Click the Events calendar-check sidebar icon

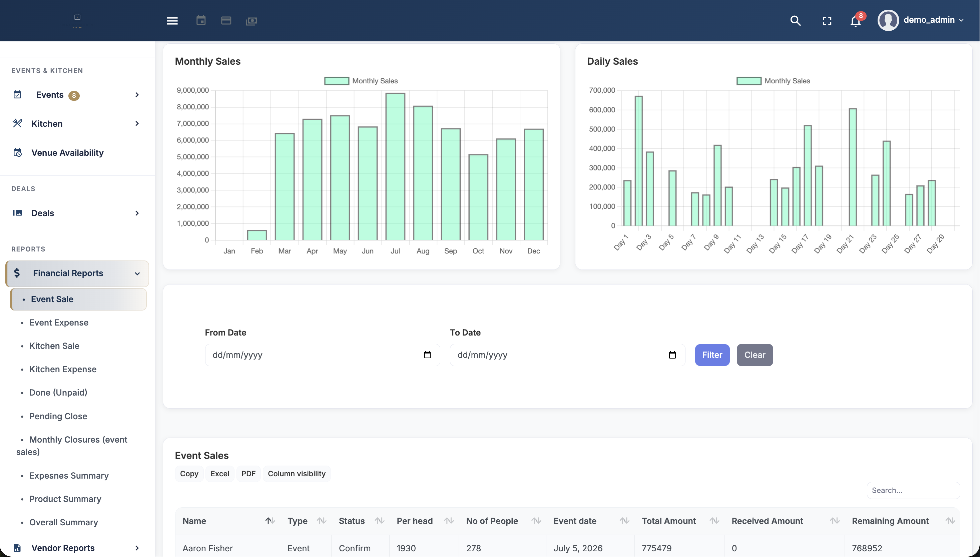tap(17, 94)
